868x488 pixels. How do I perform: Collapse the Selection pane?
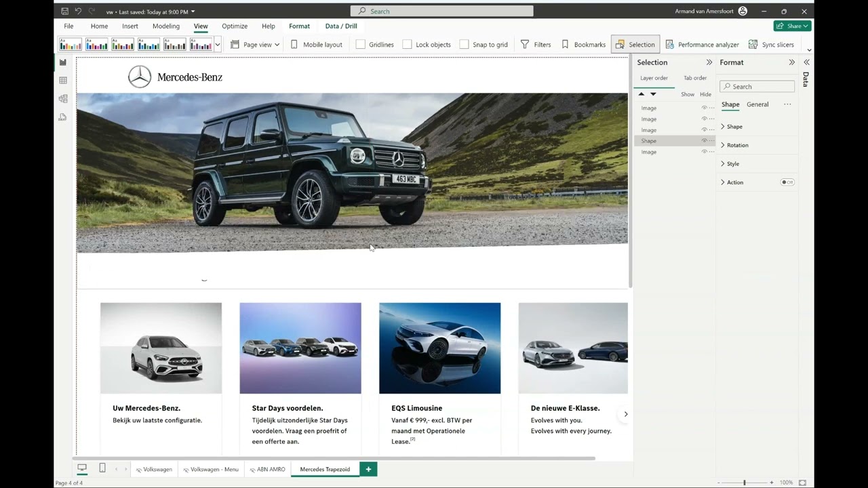coord(709,62)
